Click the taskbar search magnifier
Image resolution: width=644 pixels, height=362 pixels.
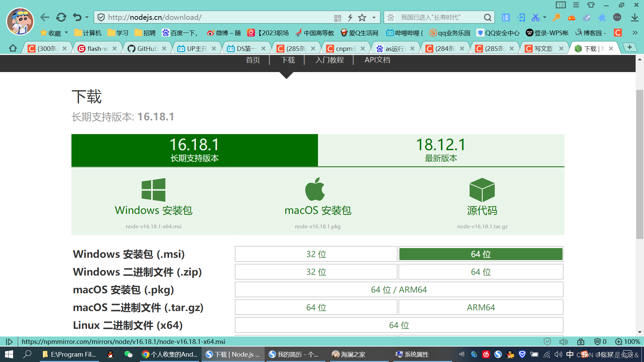pyautogui.click(x=27, y=354)
